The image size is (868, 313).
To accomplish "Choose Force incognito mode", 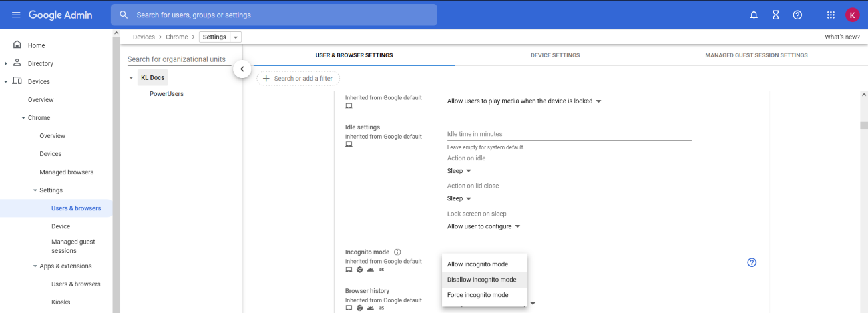I will 478,295.
